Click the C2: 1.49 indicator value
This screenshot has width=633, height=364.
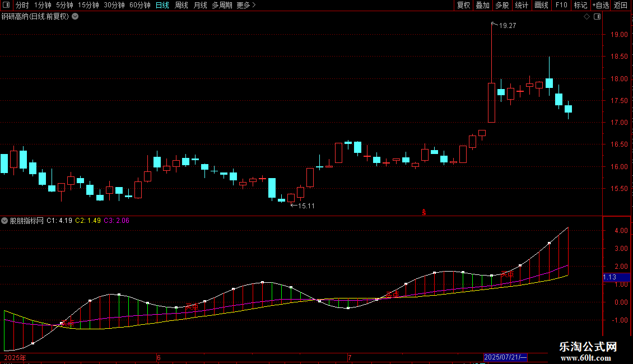coord(88,221)
